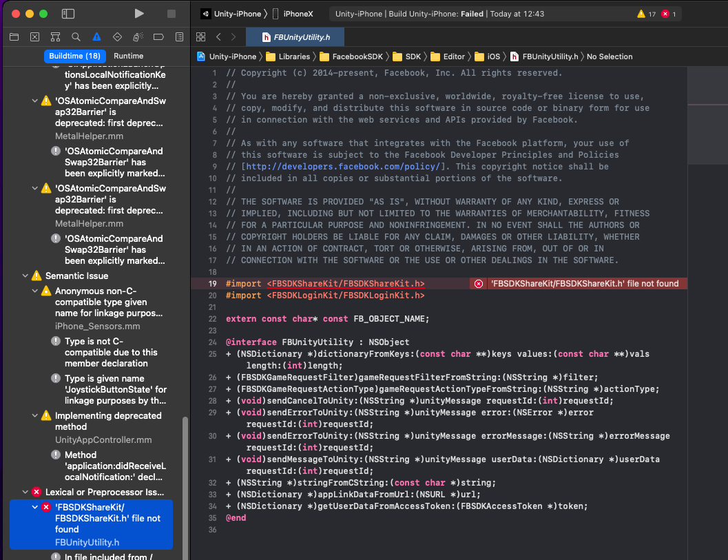The height and width of the screenshot is (560, 728).
Task: Choose the iPhoneX run destination
Action: pos(293,14)
